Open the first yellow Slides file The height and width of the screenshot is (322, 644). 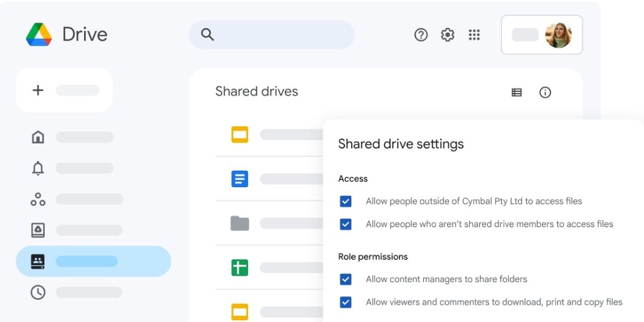(x=240, y=135)
